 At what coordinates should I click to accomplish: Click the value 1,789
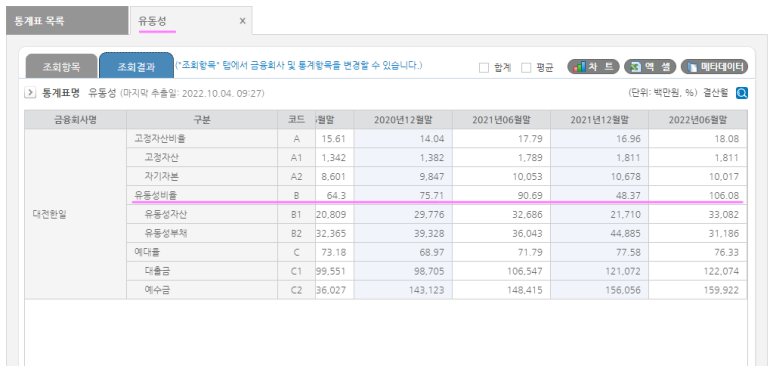[x=530, y=158]
